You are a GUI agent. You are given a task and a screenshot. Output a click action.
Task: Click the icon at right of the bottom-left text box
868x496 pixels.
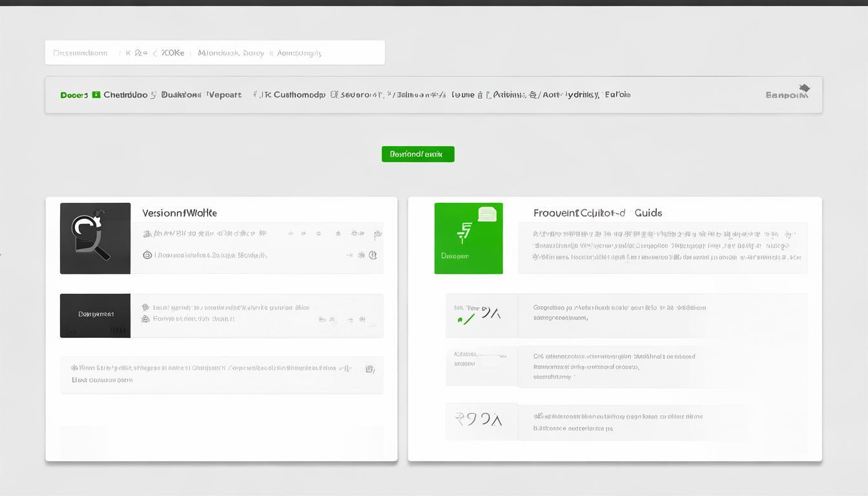pos(370,369)
